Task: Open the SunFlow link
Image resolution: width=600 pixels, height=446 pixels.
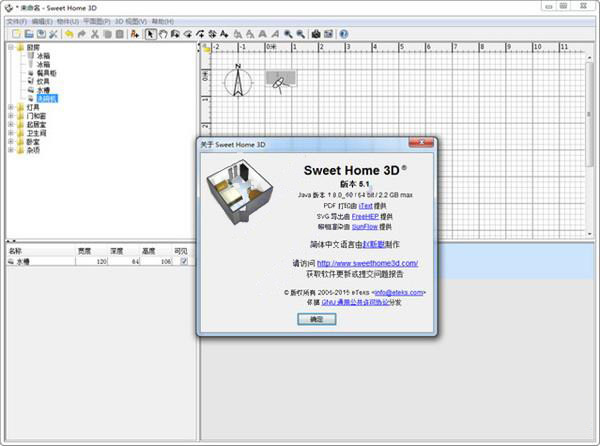Action: click(x=365, y=227)
